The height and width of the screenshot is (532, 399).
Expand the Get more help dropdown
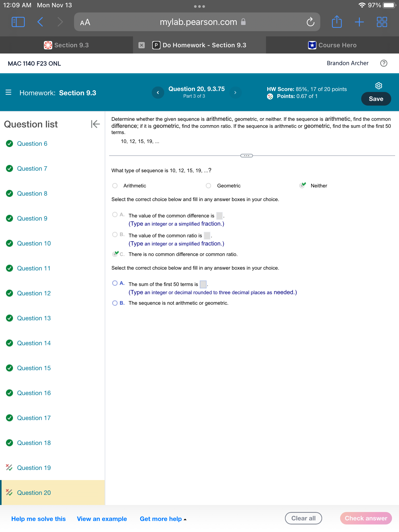[163, 519]
